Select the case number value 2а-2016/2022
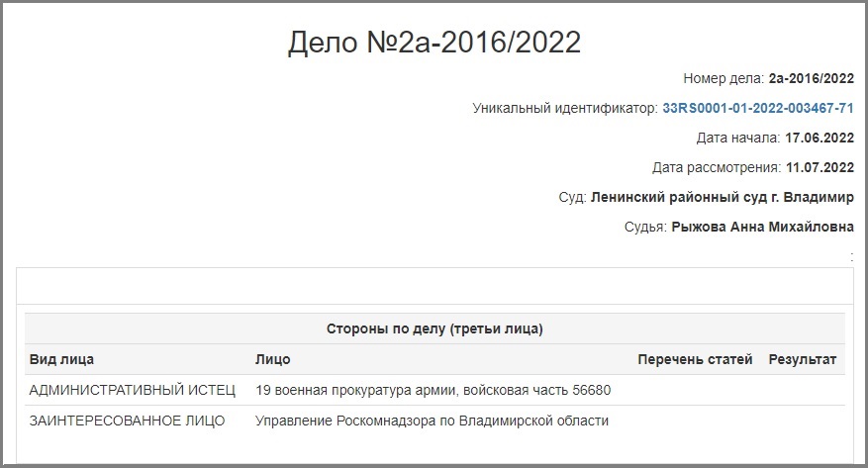 point(811,78)
